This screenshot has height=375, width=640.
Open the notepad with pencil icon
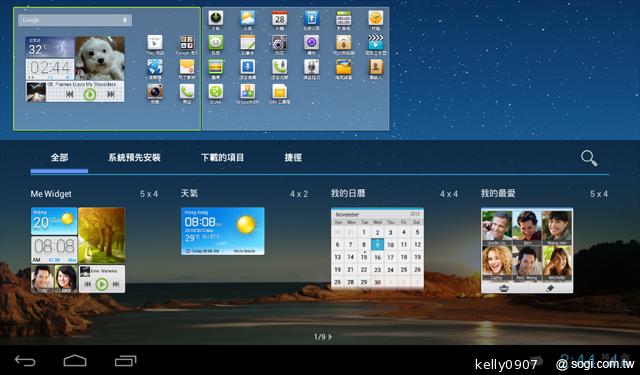[248, 42]
